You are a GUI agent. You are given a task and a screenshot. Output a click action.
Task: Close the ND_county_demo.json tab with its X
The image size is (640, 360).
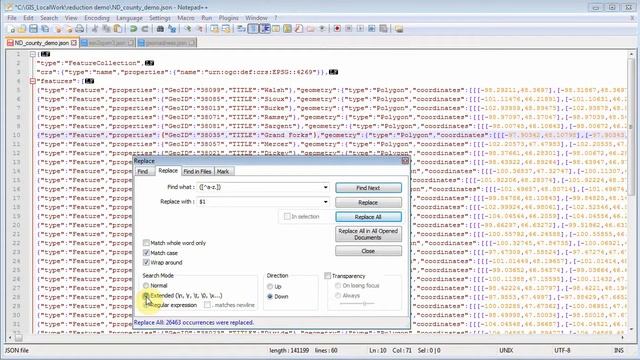tap(73, 42)
